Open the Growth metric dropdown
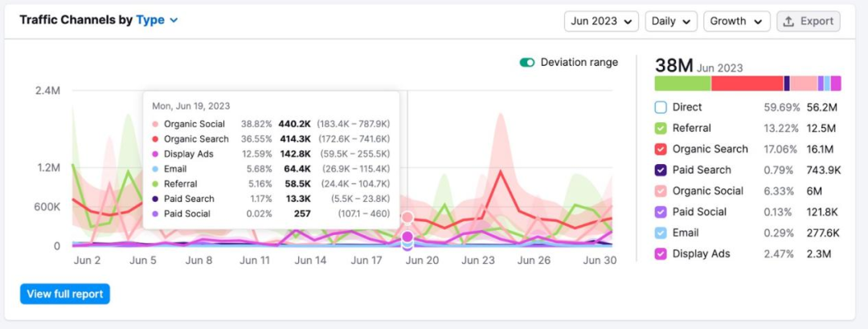The width and height of the screenshot is (868, 329). click(736, 21)
